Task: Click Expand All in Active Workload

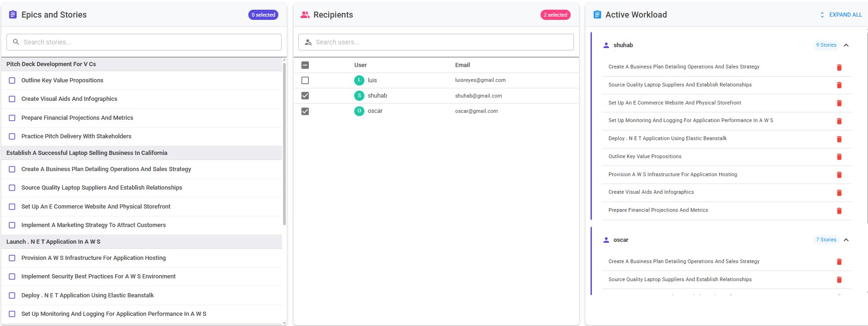Action: pyautogui.click(x=841, y=15)
